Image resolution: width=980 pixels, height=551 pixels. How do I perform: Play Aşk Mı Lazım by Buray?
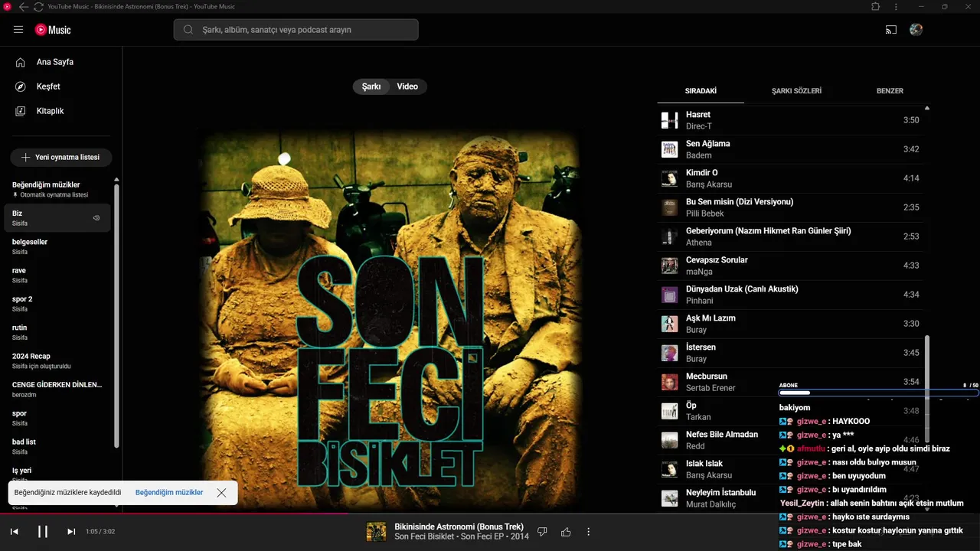point(790,324)
